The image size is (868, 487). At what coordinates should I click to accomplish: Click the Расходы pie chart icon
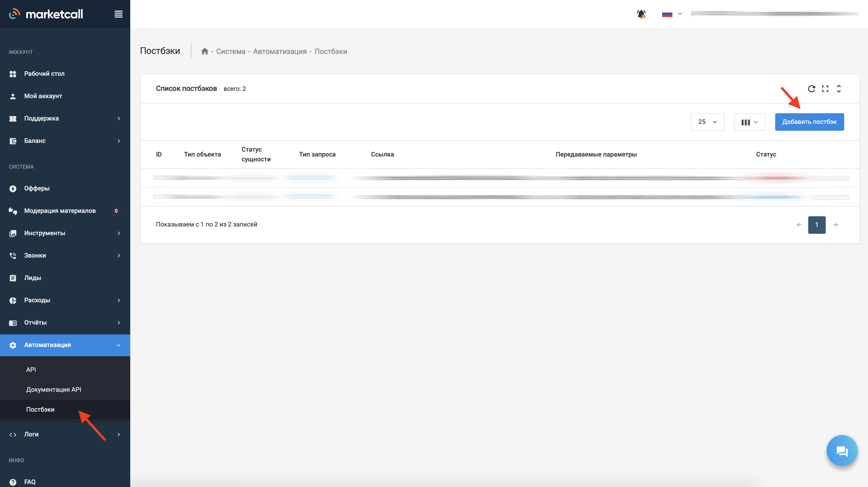[13, 301]
